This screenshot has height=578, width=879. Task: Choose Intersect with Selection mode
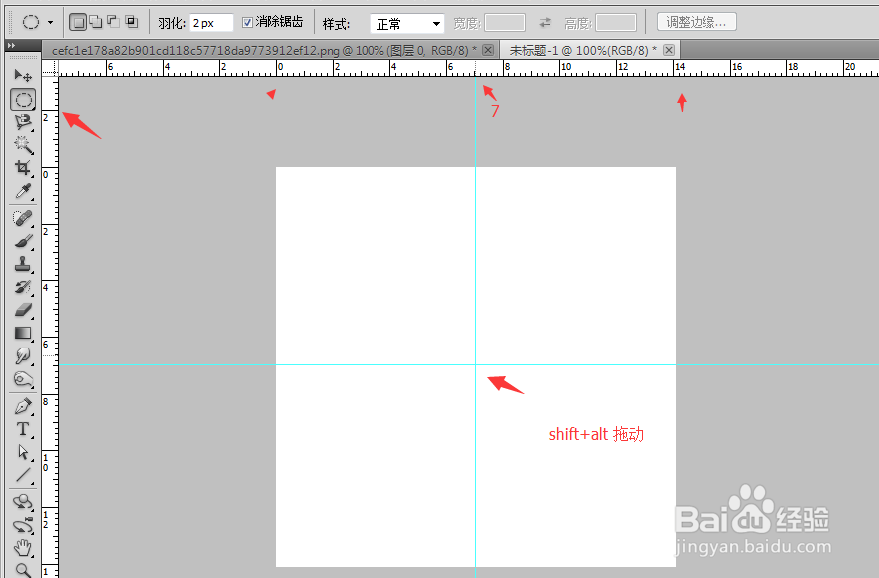(132, 22)
